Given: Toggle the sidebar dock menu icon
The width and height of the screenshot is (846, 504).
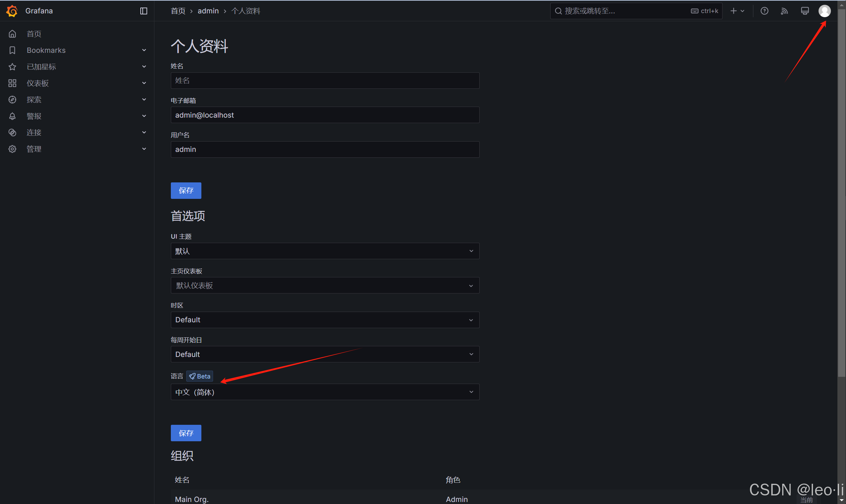Looking at the screenshot, I should (144, 11).
